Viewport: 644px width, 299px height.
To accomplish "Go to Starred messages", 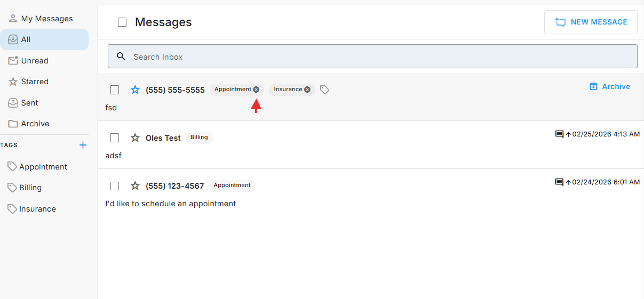I will pyautogui.click(x=35, y=82).
